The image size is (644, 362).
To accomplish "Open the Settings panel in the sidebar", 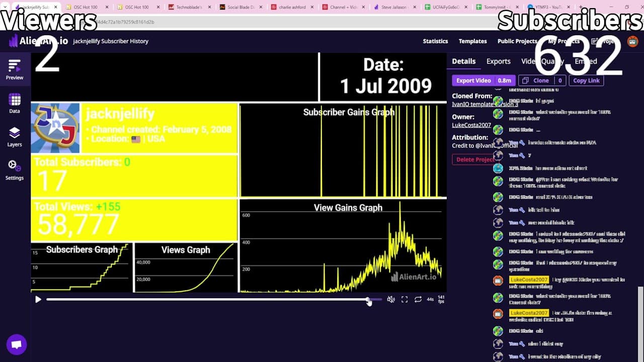I will [x=15, y=170].
